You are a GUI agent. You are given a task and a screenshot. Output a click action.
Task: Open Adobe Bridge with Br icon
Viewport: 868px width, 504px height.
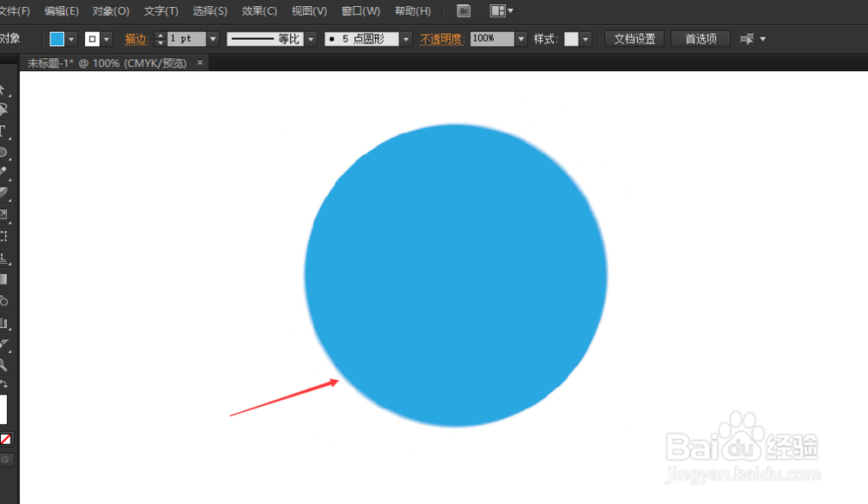click(x=464, y=10)
